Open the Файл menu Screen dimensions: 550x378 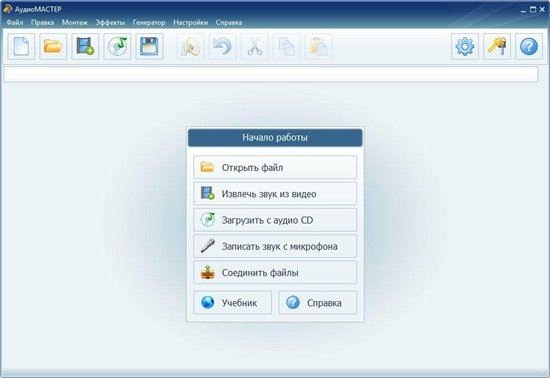[15, 22]
